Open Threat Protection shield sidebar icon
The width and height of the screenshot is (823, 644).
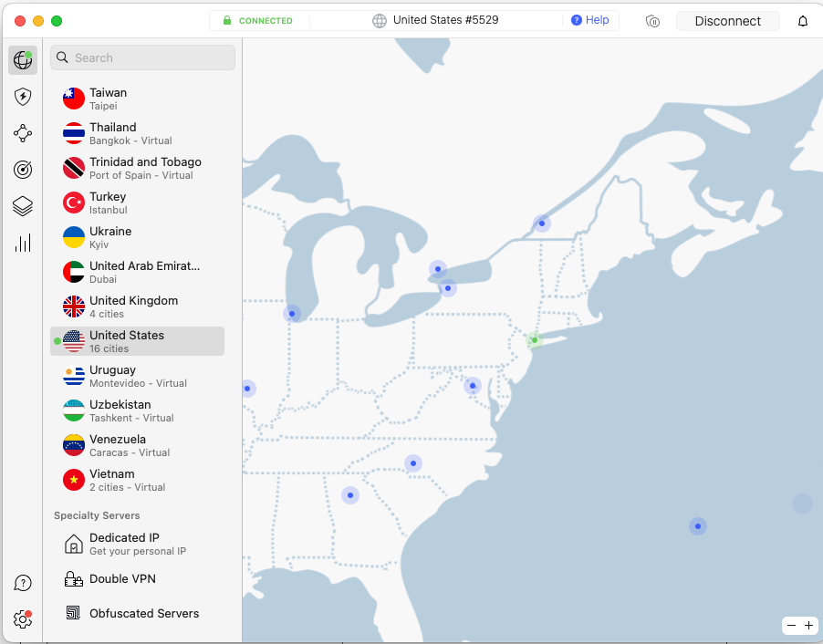click(x=23, y=97)
